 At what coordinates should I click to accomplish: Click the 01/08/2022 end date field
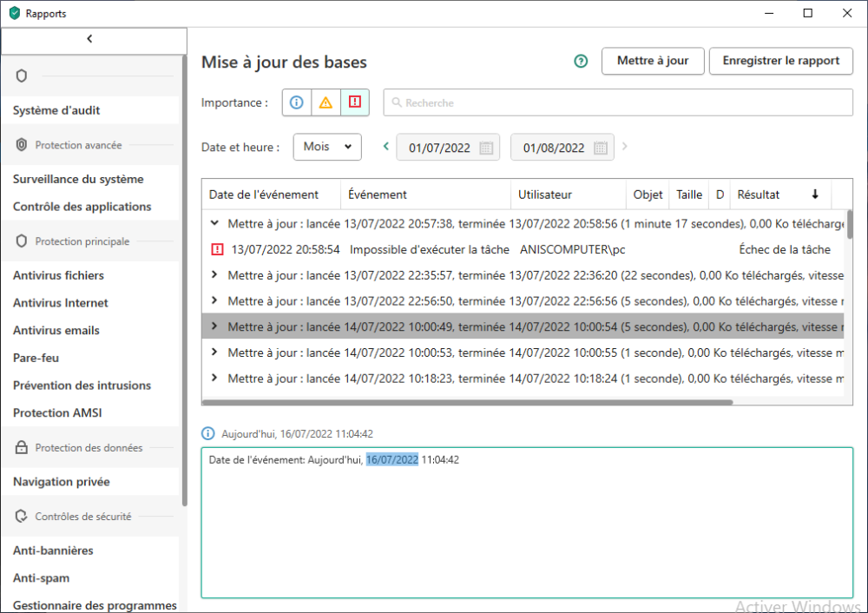click(x=562, y=148)
